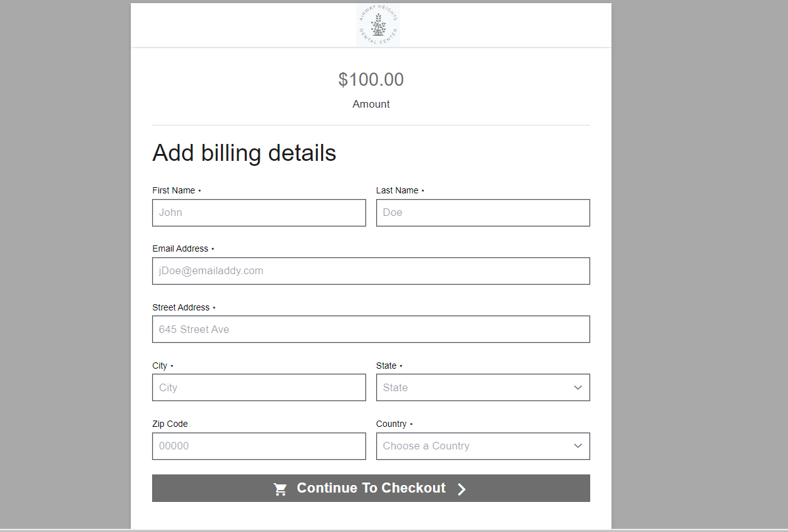Click the Email Address label text
Image resolution: width=788 pixels, height=532 pixels.
coord(180,248)
